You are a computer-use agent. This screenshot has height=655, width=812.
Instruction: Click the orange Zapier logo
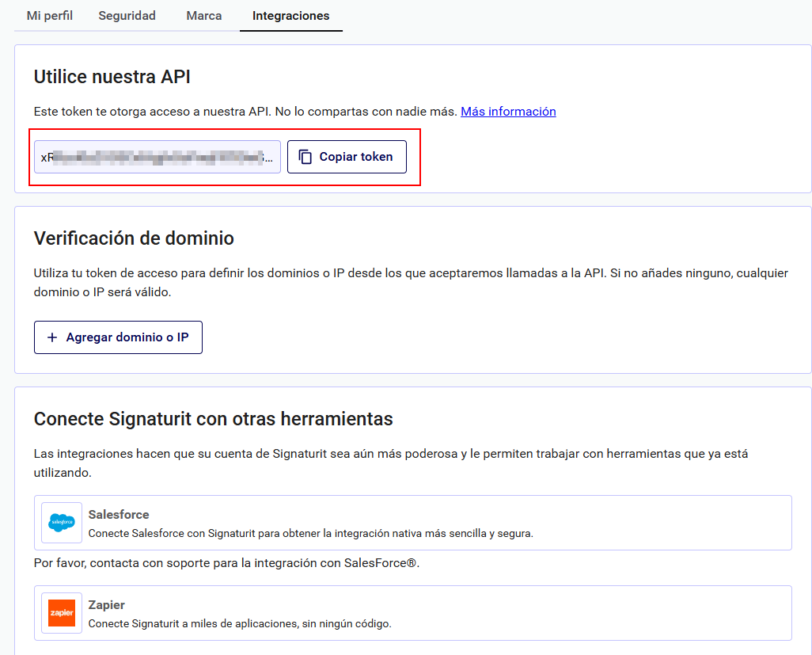[62, 613]
